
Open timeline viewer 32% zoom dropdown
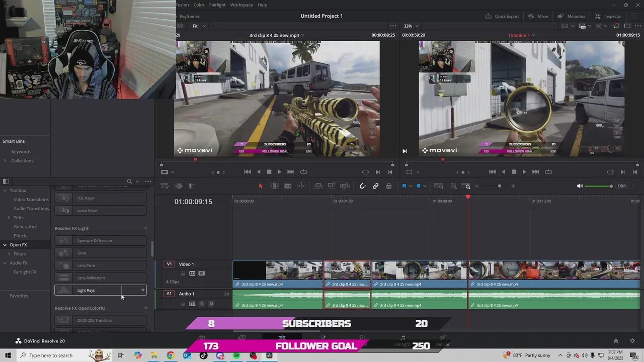click(411, 26)
